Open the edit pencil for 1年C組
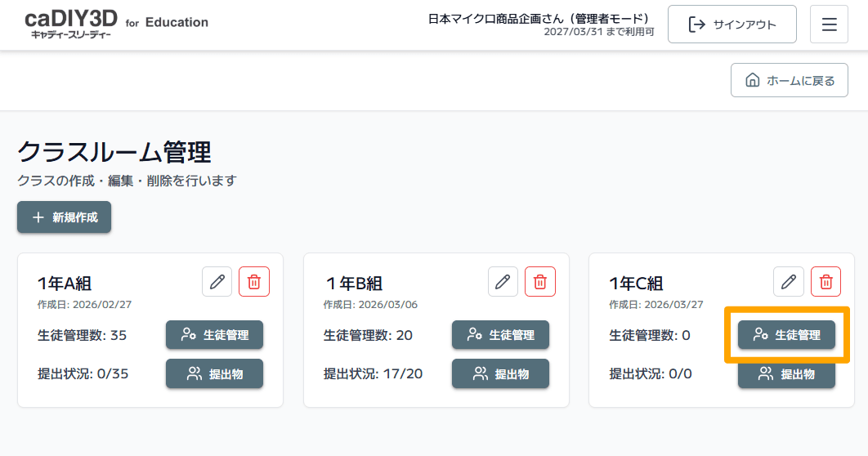The height and width of the screenshot is (456, 868). click(789, 282)
